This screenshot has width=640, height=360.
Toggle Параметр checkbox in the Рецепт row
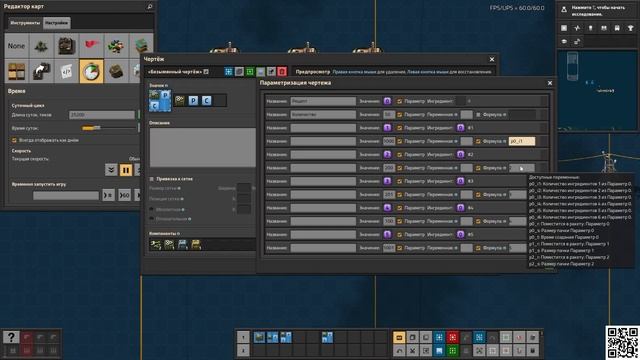point(399,101)
